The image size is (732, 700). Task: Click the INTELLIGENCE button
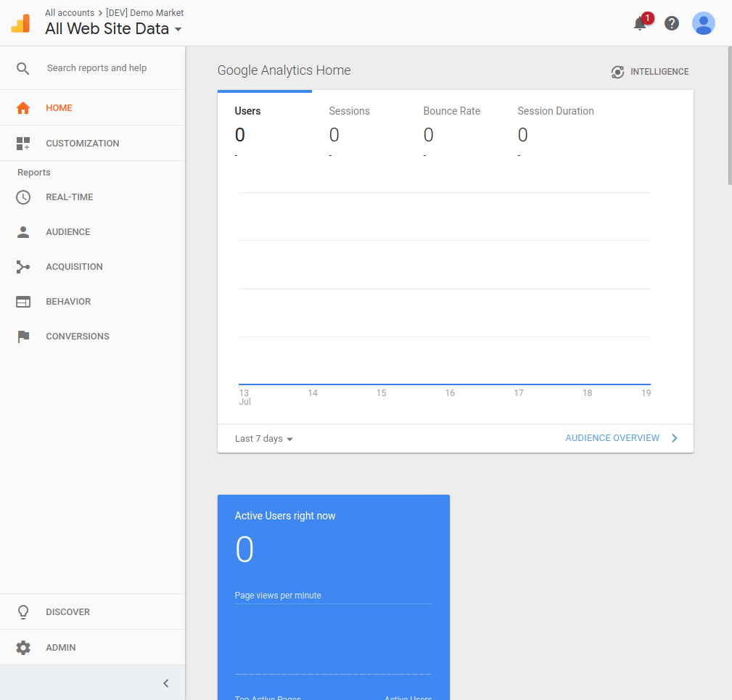[650, 72]
